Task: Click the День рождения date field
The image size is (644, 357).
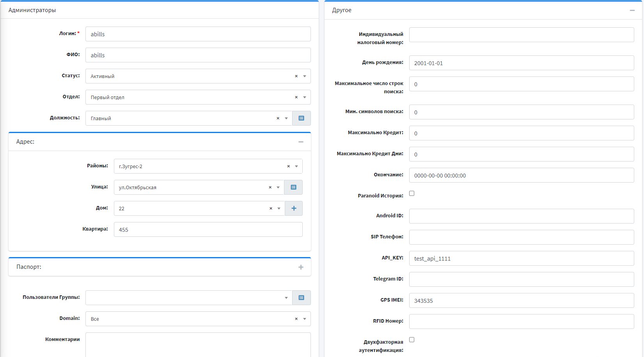Action: point(521,63)
